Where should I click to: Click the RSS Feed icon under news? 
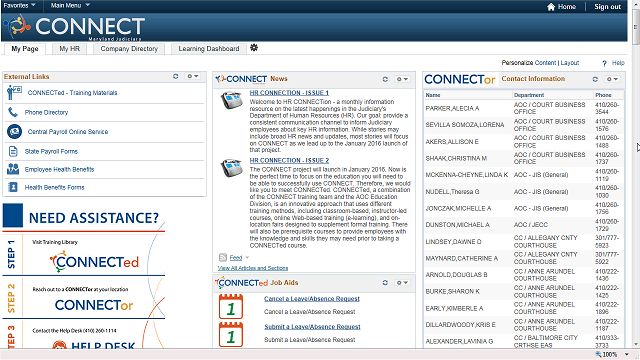[x=223, y=258]
